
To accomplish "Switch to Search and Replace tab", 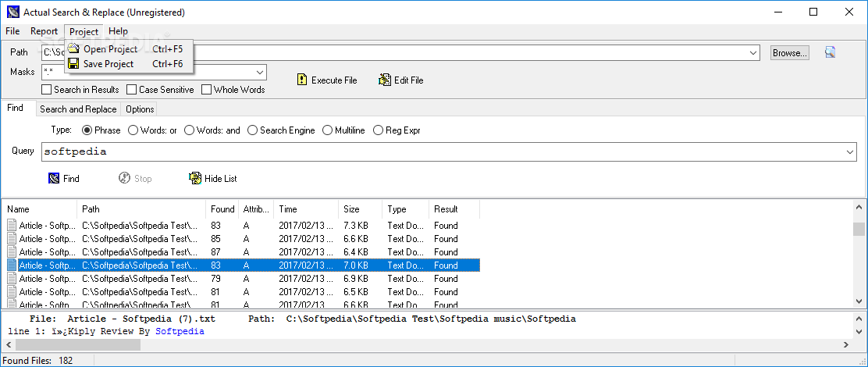I will tap(79, 109).
